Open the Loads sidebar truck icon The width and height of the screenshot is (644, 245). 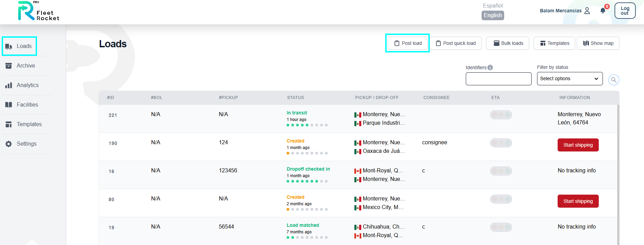tap(9, 46)
